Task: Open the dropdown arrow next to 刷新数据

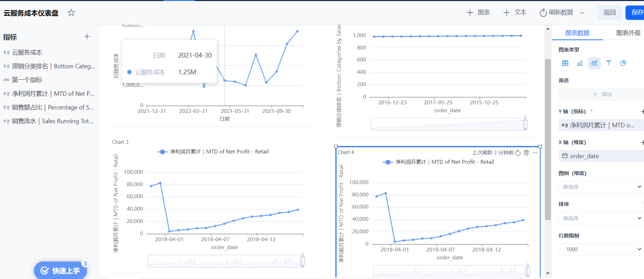Action: [582, 13]
